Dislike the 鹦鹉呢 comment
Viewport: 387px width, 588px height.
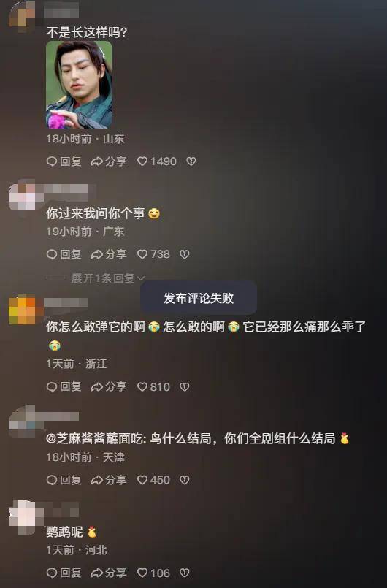pos(185,573)
